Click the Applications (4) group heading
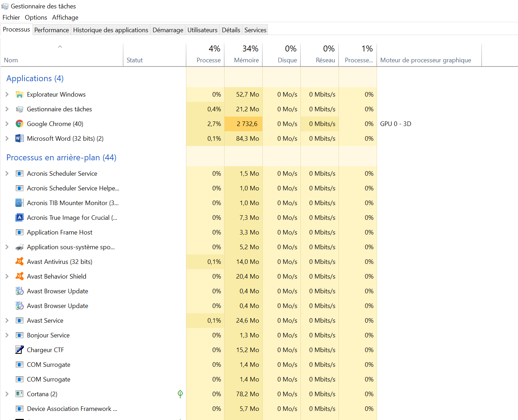This screenshot has width=518, height=420. 35,78
